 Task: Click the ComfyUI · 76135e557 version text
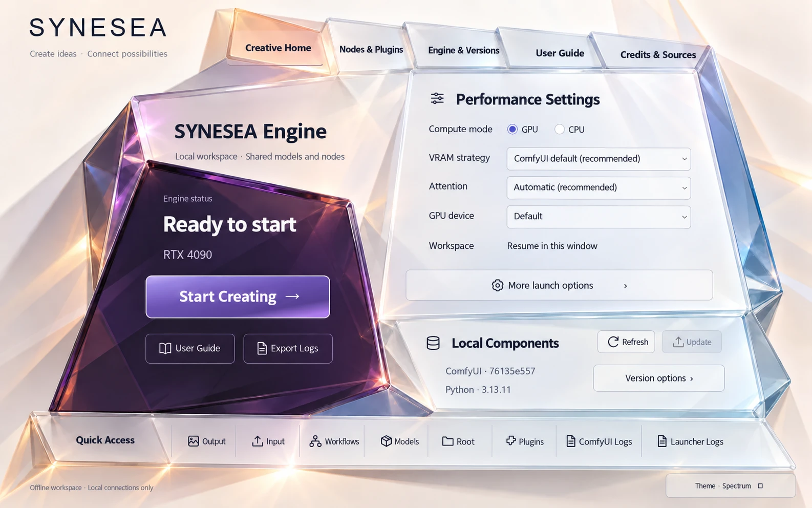(x=490, y=371)
